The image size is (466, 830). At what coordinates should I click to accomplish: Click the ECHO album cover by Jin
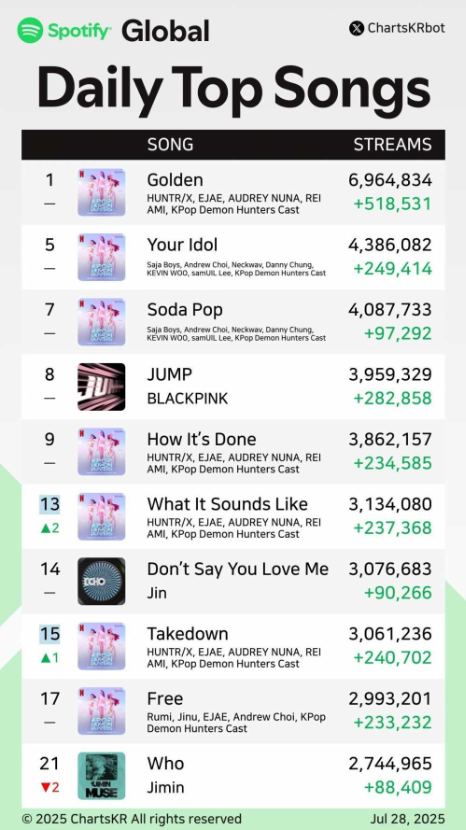click(x=102, y=581)
